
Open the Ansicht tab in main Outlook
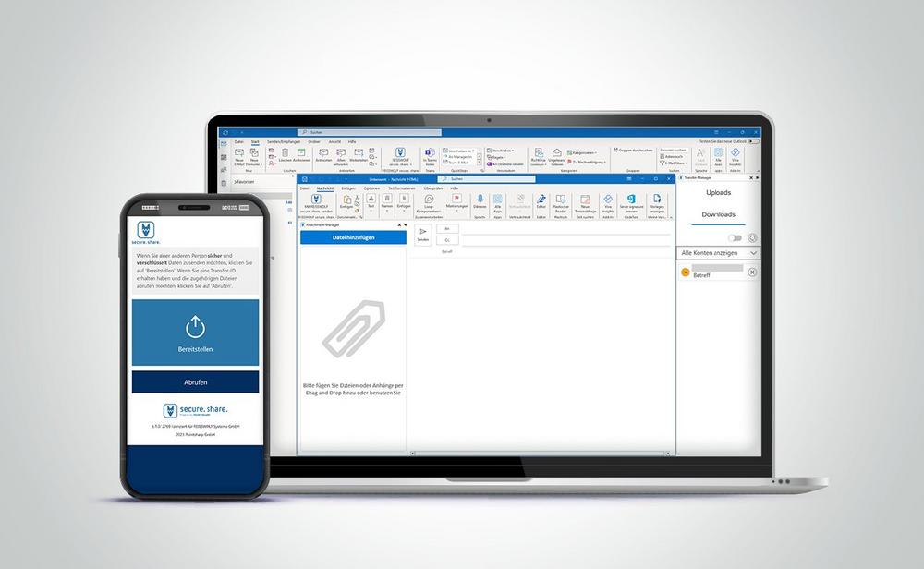click(334, 142)
